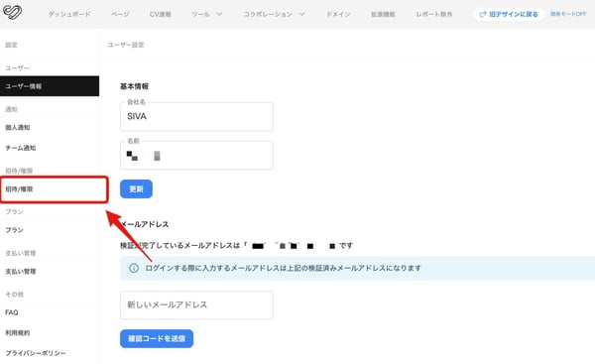
Task: Click the 新しいメールアドレス input field
Action: click(x=196, y=305)
